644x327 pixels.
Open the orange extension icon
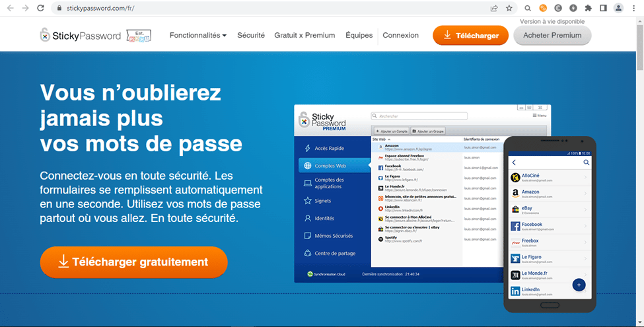pyautogui.click(x=543, y=8)
